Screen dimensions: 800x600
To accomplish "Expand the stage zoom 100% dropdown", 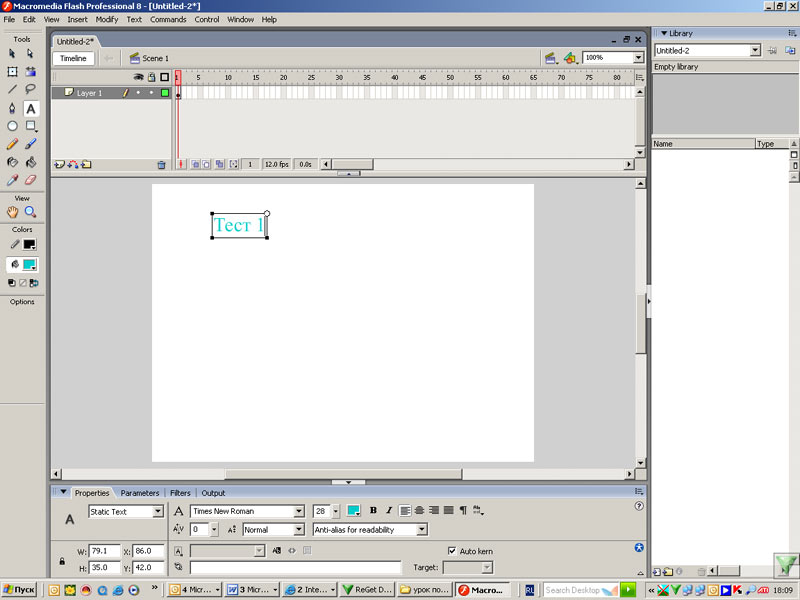I will click(638, 58).
